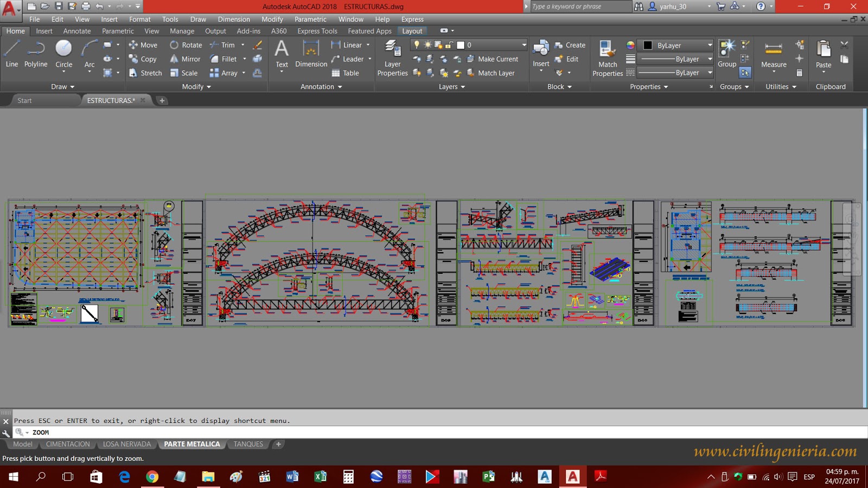Screen dimensions: 868x488
Task: Expand the Properties panel
Action: coord(649,87)
